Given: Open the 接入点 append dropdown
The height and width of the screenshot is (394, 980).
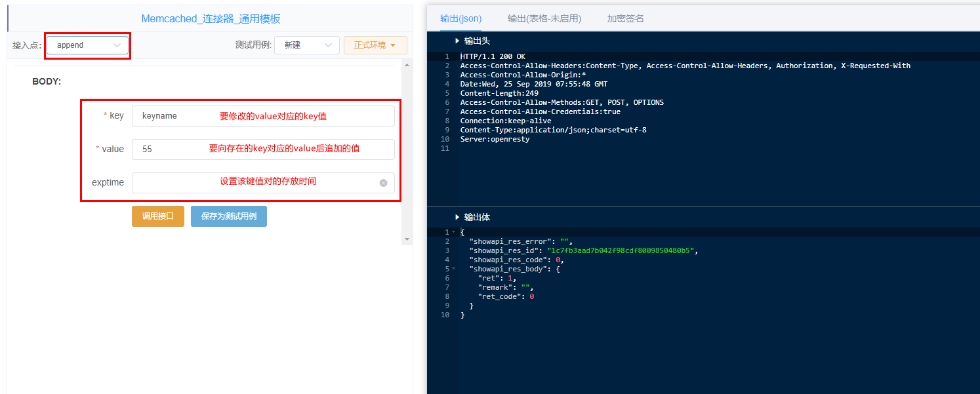Looking at the screenshot, I should tap(87, 45).
